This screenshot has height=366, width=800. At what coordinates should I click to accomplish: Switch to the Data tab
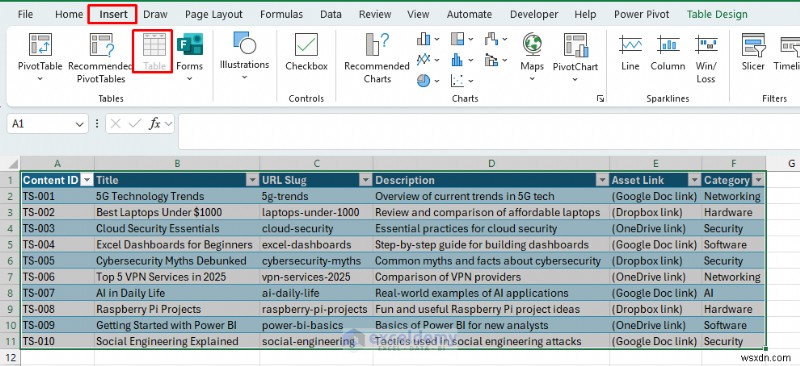point(331,14)
